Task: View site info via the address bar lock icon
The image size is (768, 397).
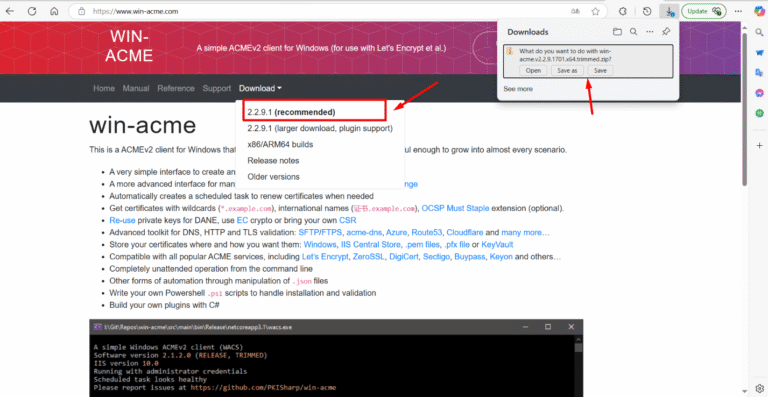Action: pos(82,11)
